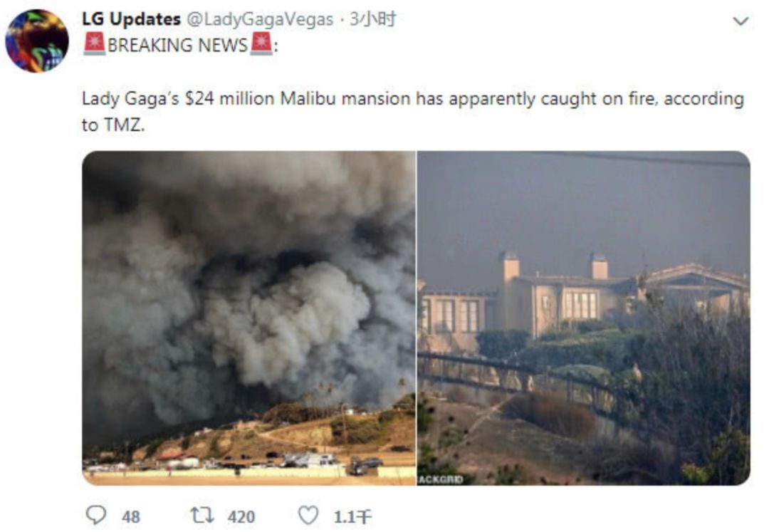Screen dimensions: 769x532
Task: Click the 420 retweets count
Action: pyautogui.click(x=241, y=517)
